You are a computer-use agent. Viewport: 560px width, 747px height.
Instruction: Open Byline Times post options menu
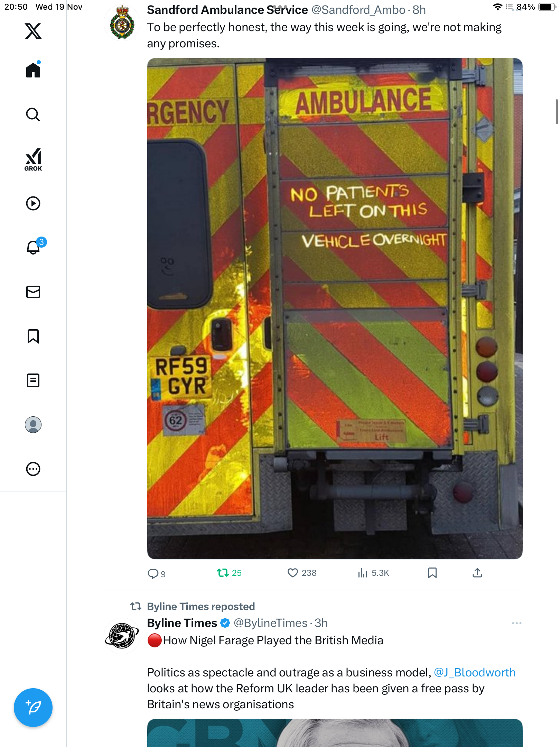tap(516, 623)
